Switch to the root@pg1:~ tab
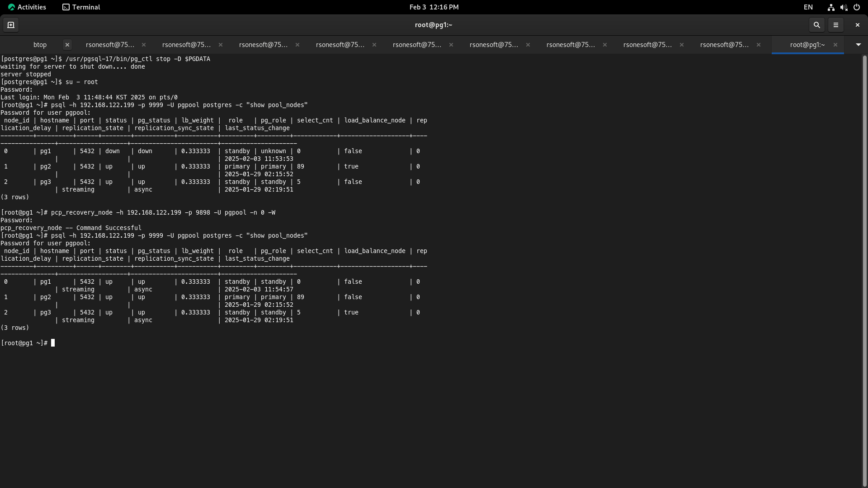 (807, 45)
